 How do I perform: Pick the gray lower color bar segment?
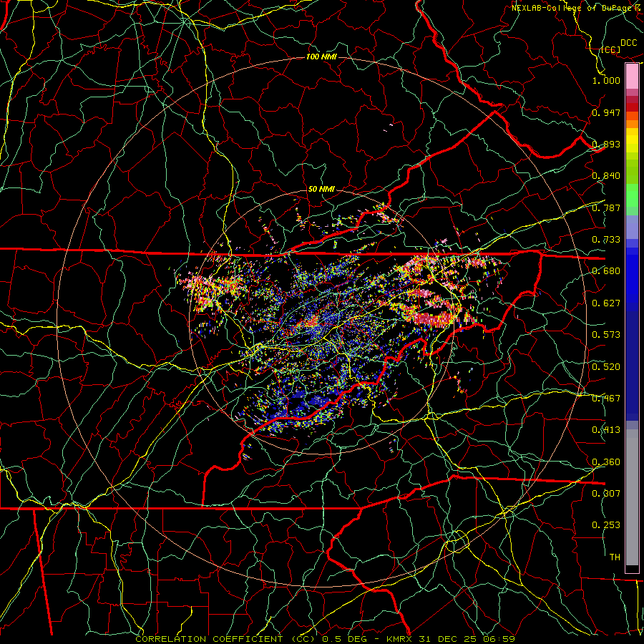tap(632, 499)
